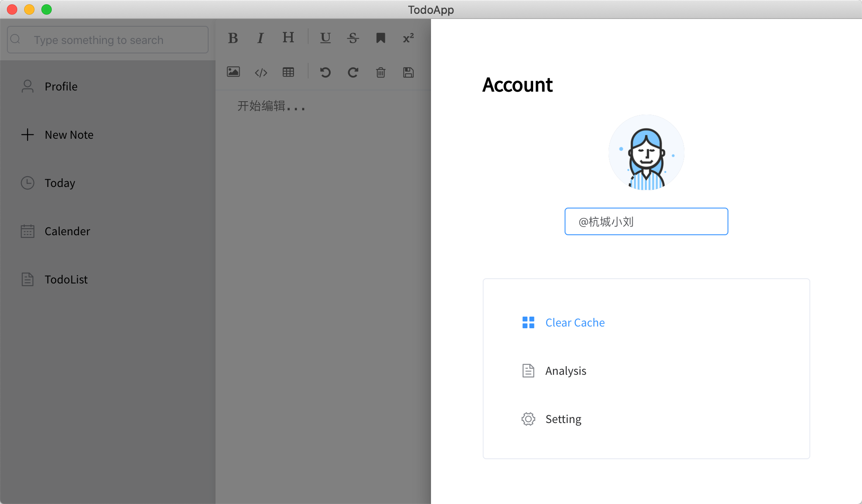
Task: Toggle bold formatting in editor toolbar
Action: click(233, 38)
